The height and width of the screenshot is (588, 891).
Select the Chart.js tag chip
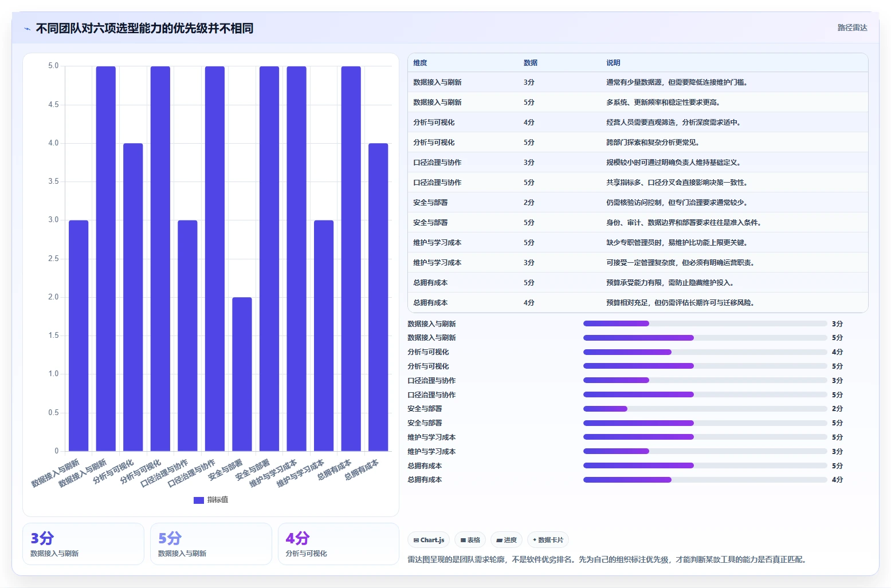[x=429, y=540]
